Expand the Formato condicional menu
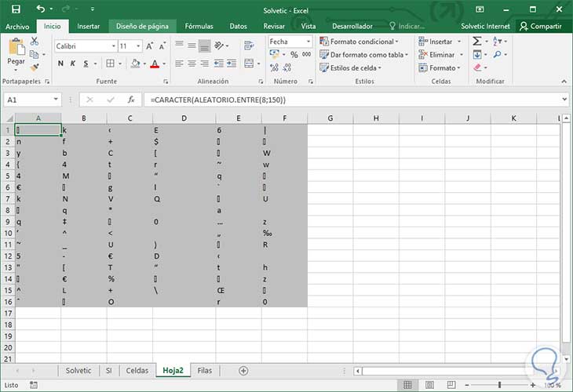 coord(359,42)
